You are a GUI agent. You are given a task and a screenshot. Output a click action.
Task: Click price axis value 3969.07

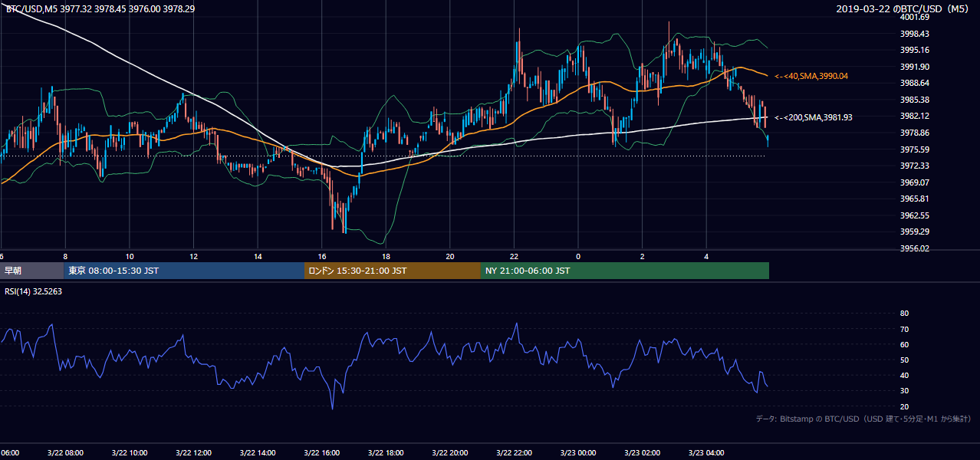coord(914,182)
